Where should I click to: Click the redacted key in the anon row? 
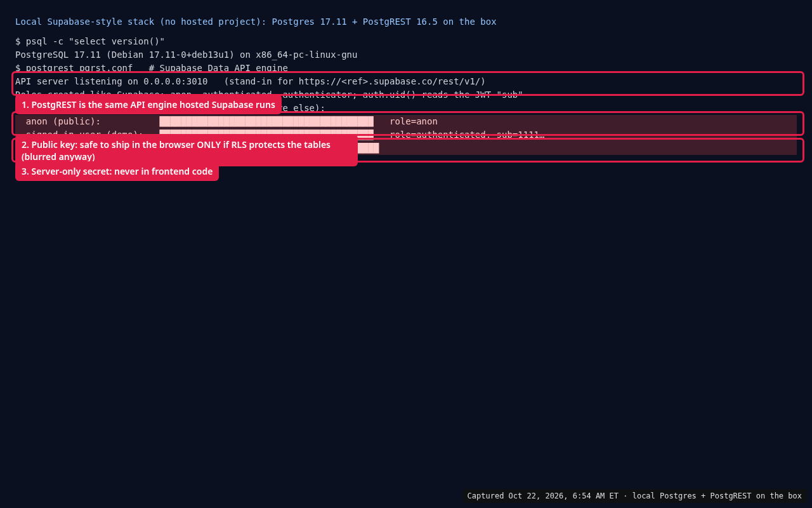pos(266,121)
